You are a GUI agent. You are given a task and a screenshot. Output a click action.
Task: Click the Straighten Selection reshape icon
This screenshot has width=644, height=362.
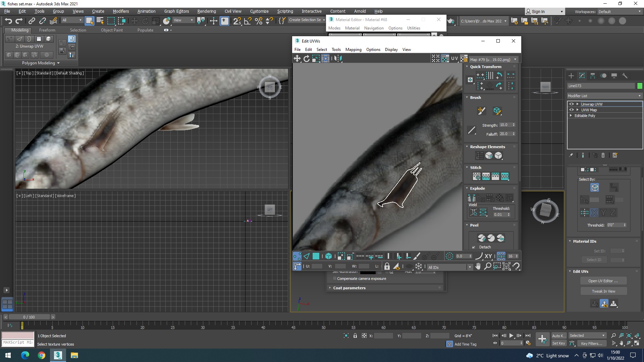(480, 156)
